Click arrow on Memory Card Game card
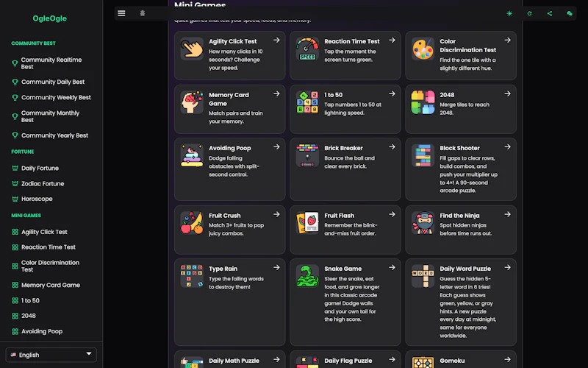Image resolution: width=588 pixels, height=368 pixels. click(276, 93)
